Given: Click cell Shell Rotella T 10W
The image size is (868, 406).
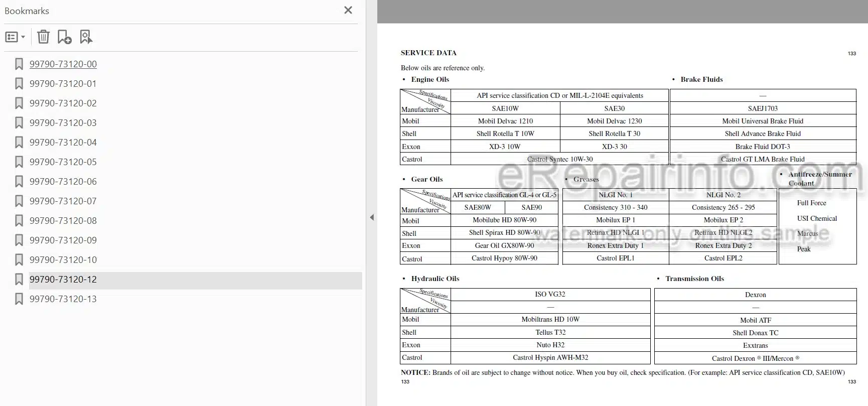Looking at the screenshot, I should (x=505, y=133).
